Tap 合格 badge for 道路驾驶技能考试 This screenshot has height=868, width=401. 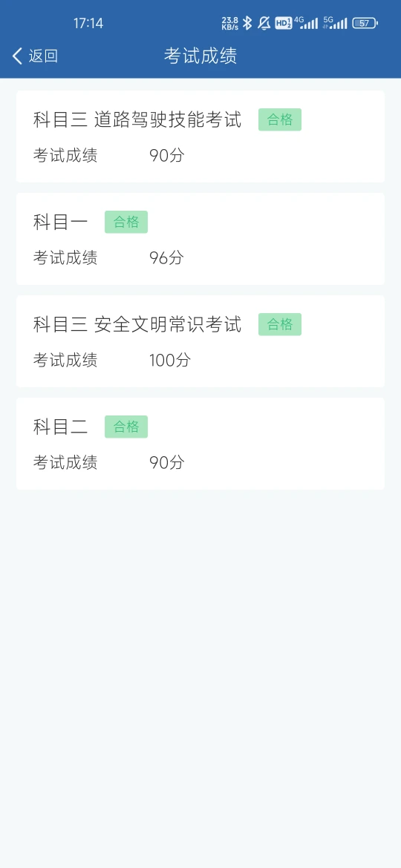280,119
